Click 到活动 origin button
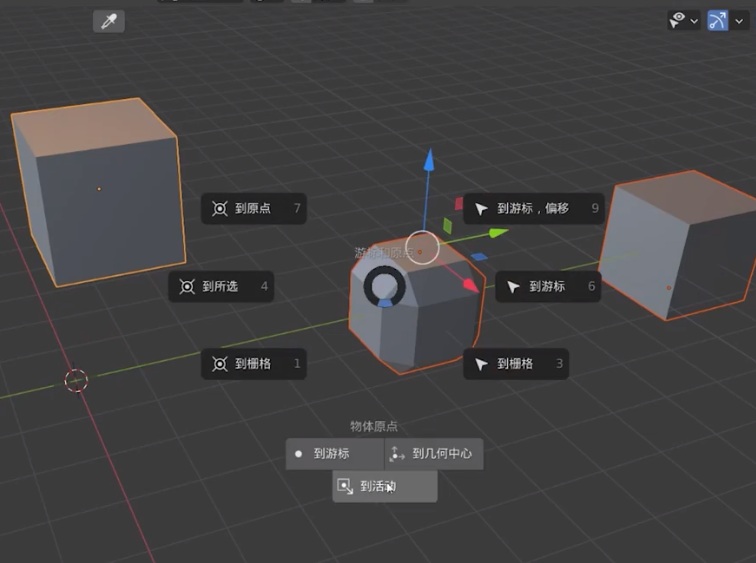The width and height of the screenshot is (756, 563). click(x=385, y=486)
